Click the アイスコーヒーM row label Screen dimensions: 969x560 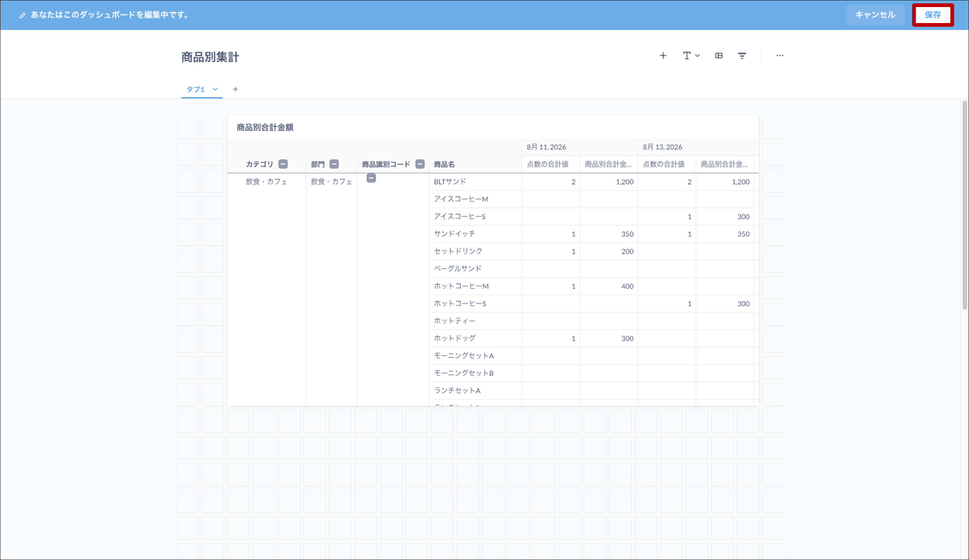[x=461, y=199]
